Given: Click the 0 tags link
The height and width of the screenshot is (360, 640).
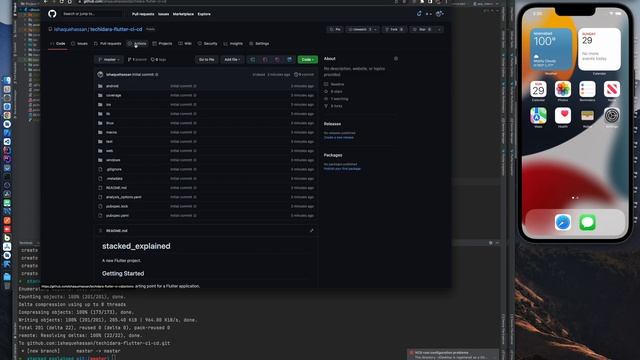Looking at the screenshot, I should pyautogui.click(x=158, y=60).
